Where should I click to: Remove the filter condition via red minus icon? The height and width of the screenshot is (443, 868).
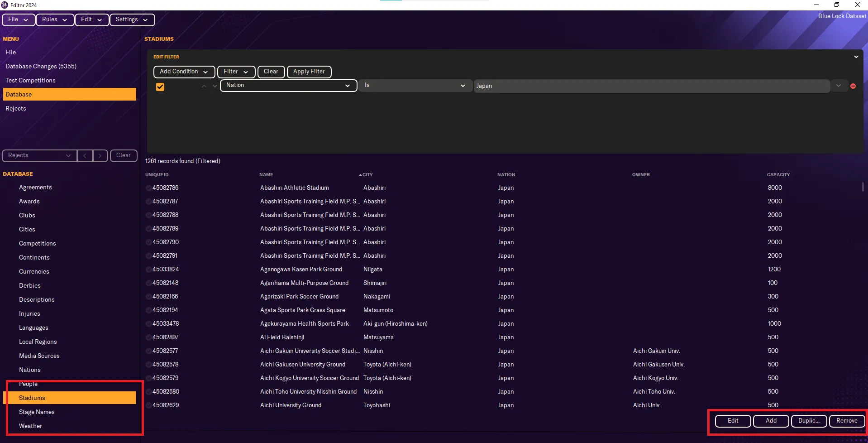tap(854, 86)
